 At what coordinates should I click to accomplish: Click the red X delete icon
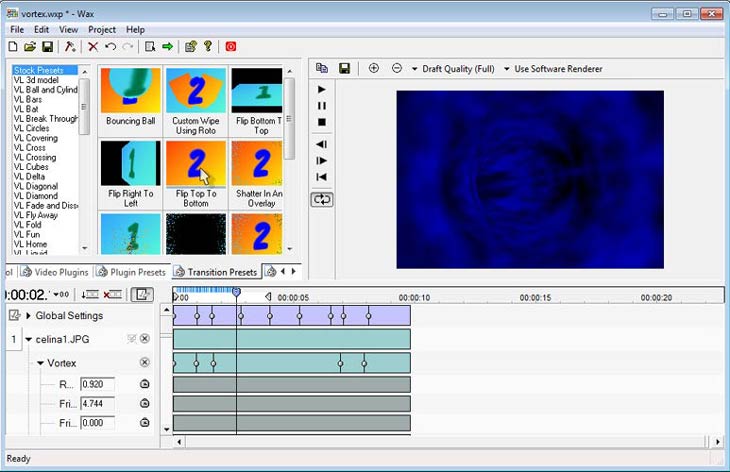[x=93, y=46]
